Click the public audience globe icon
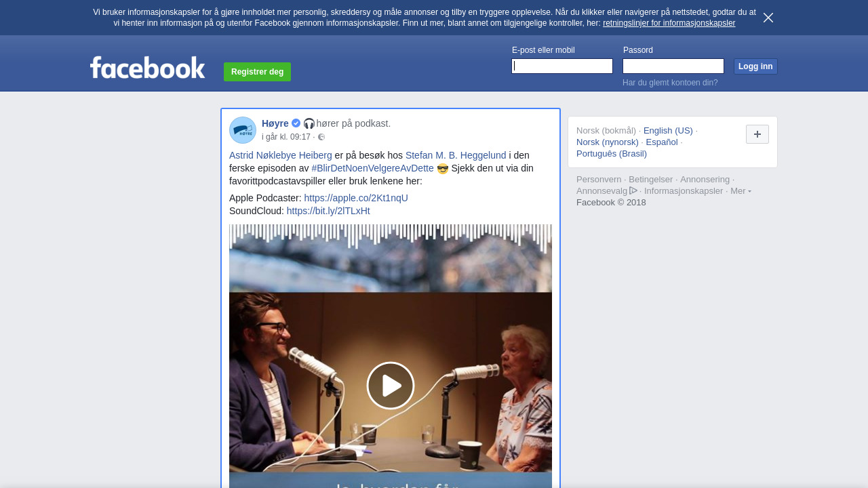868x488 pixels. pos(321,137)
